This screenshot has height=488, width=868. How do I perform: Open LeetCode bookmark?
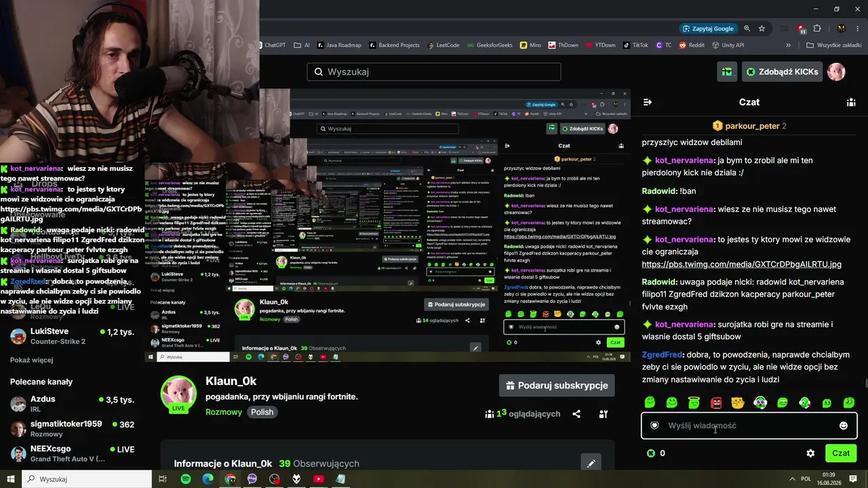(x=443, y=45)
